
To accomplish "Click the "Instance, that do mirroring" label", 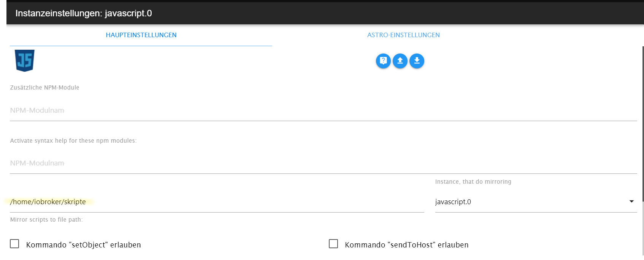I will (x=473, y=182).
